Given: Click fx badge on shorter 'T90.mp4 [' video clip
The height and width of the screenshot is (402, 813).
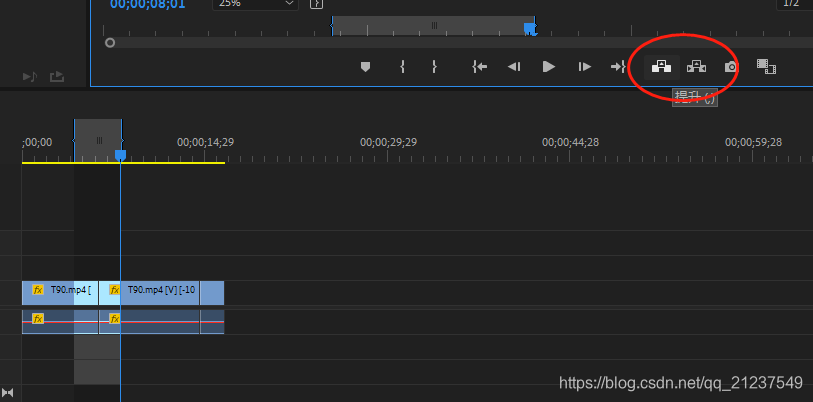Looking at the screenshot, I should pos(38,289).
